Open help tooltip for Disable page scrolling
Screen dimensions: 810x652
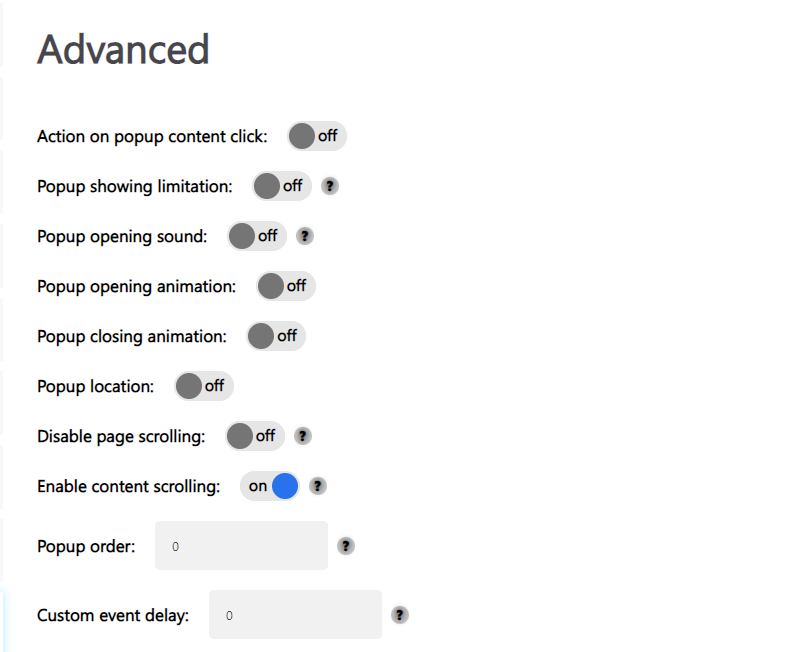pos(303,436)
